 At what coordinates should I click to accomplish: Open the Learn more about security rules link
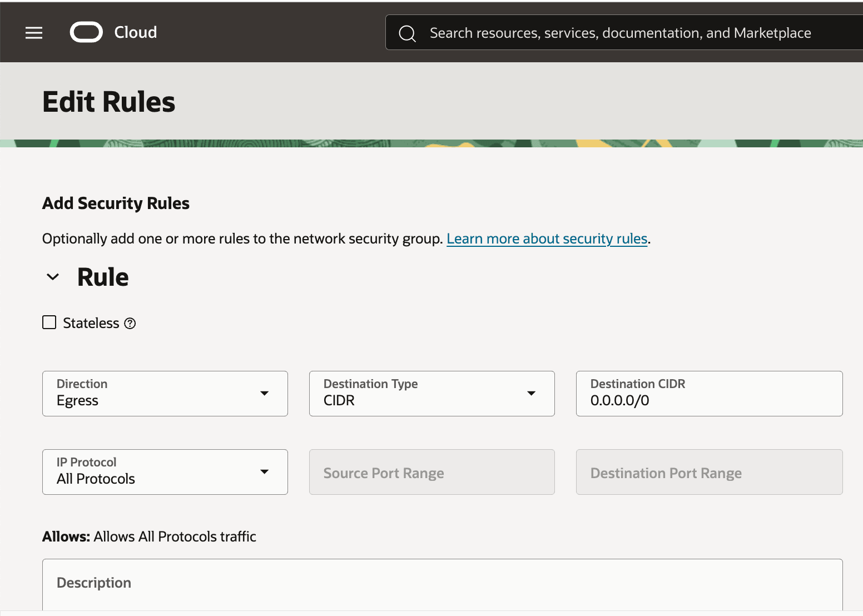pos(547,238)
